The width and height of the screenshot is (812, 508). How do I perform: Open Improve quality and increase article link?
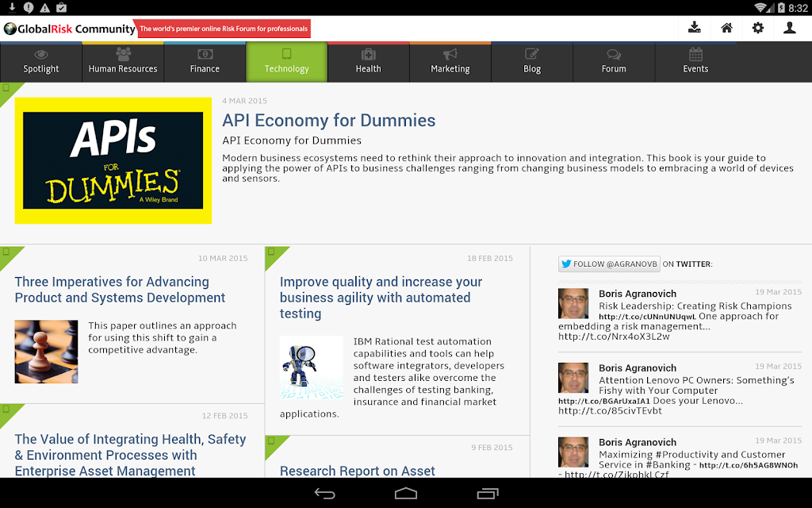pos(381,298)
